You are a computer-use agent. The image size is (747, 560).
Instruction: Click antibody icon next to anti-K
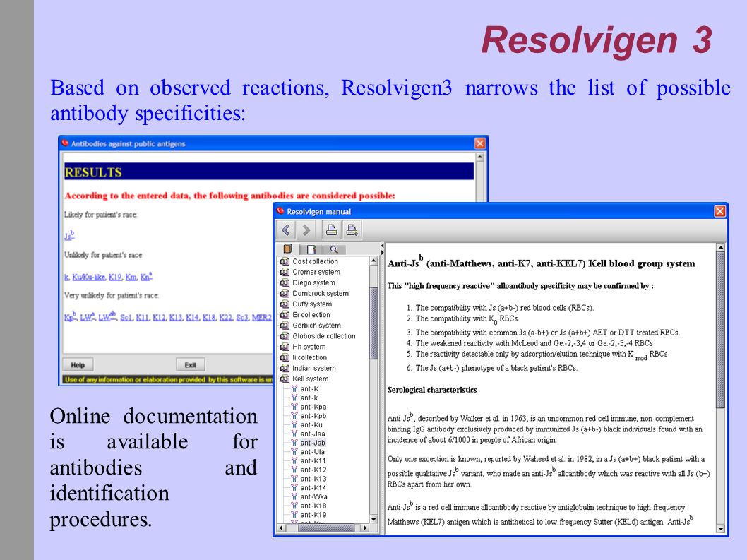[294, 389]
